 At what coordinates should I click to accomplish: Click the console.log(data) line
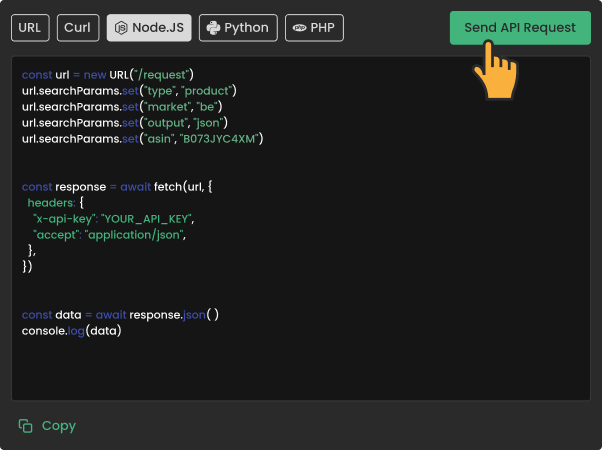71,331
